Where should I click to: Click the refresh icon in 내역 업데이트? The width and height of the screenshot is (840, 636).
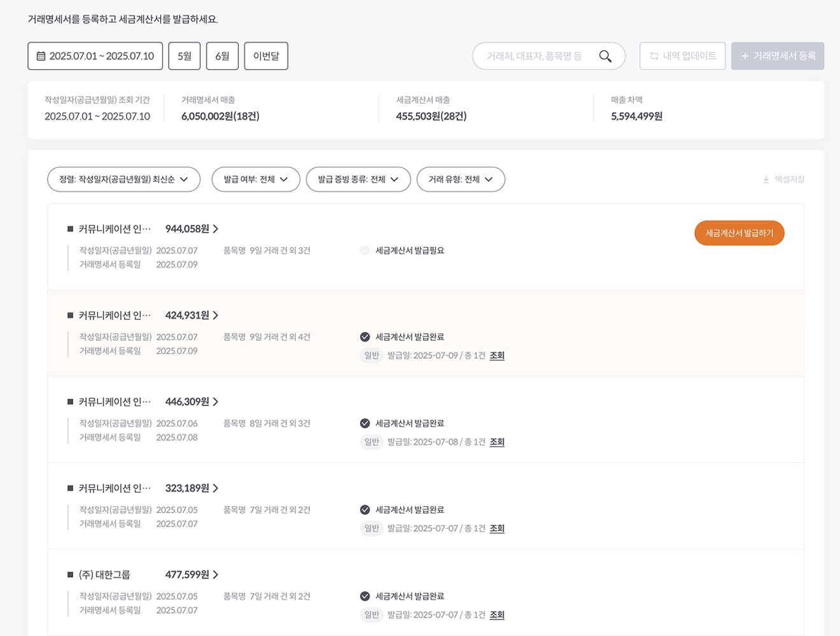[654, 56]
